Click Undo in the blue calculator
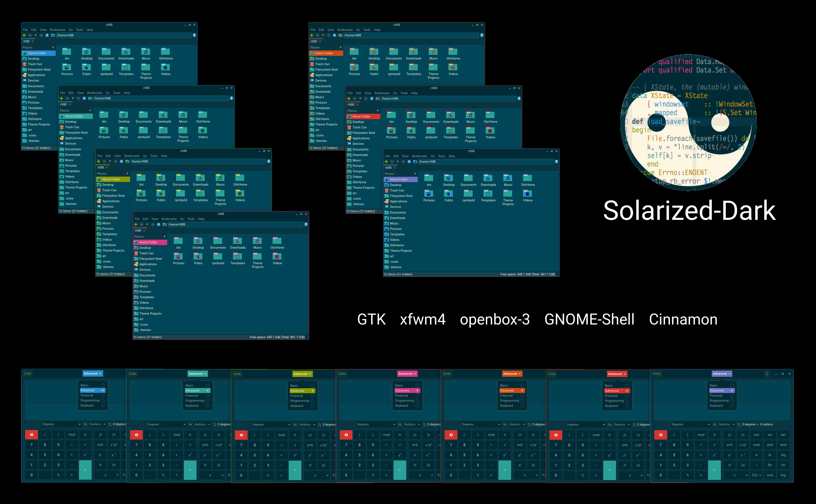 point(27,373)
